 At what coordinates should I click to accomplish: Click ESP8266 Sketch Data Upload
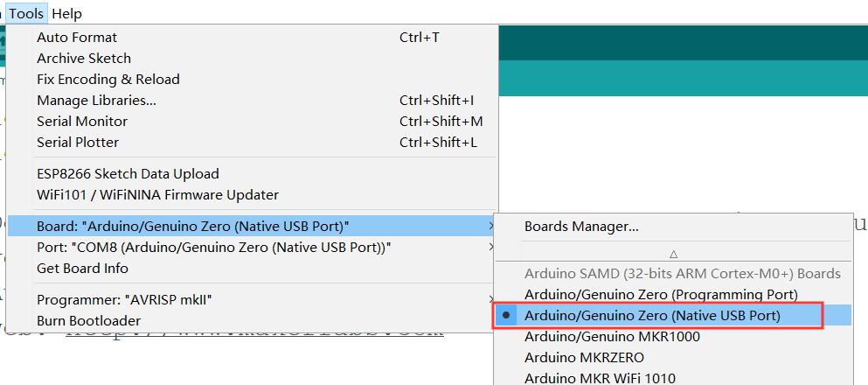128,174
